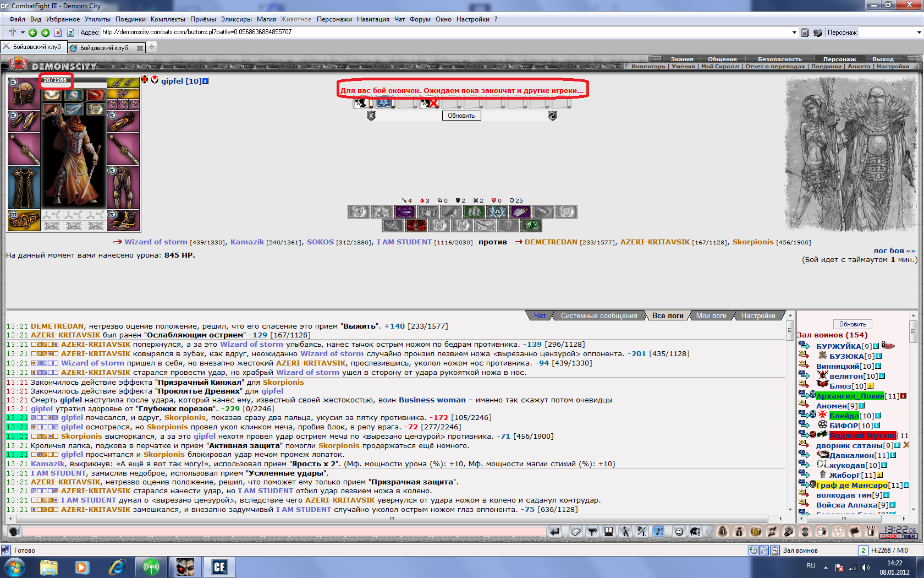Click the send message arrow icon

(554, 531)
